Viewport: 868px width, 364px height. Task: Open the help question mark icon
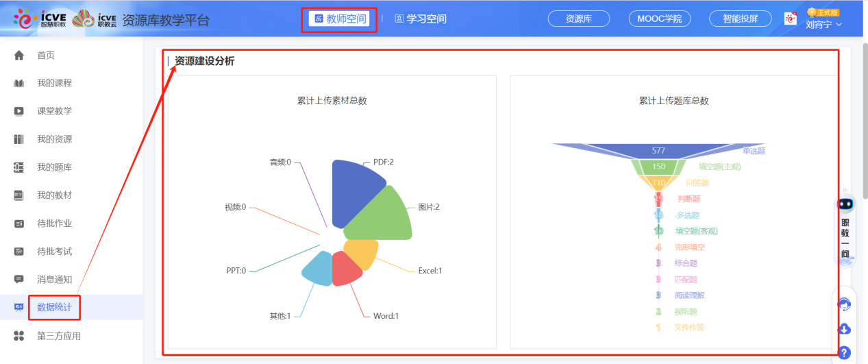point(845,353)
